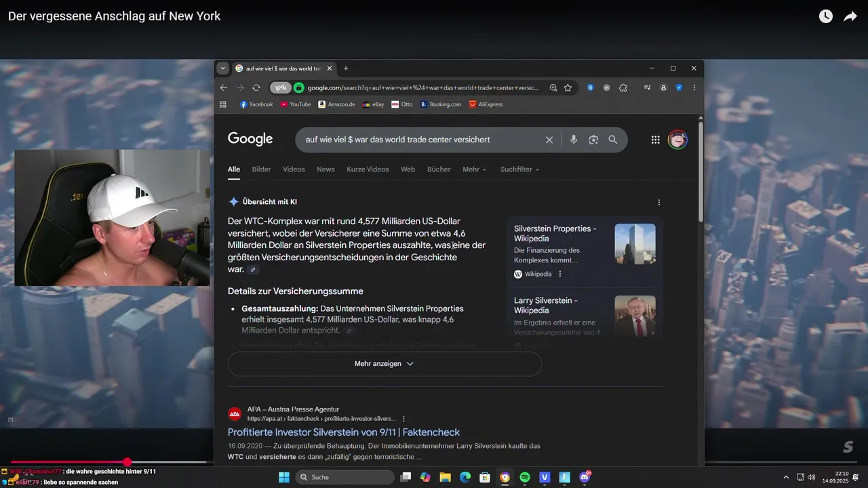868x488 pixels.
Task: Share the video via arrow icon
Action: click(850, 16)
